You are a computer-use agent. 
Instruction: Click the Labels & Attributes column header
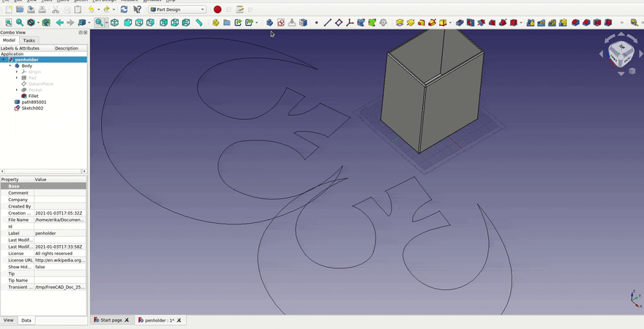click(27, 48)
